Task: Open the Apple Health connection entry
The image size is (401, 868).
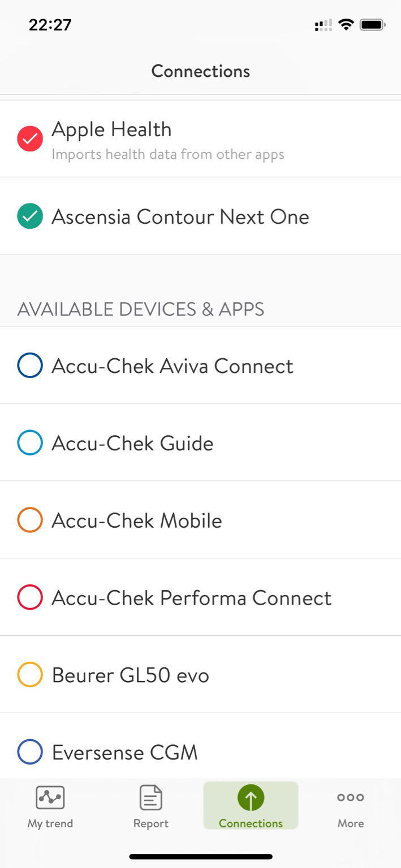Action: click(200, 139)
